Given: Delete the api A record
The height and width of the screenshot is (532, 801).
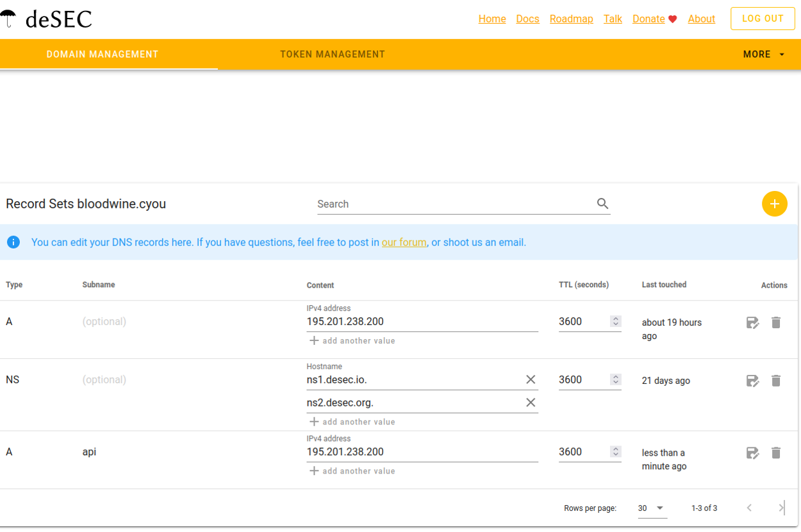Looking at the screenshot, I should pos(776,453).
